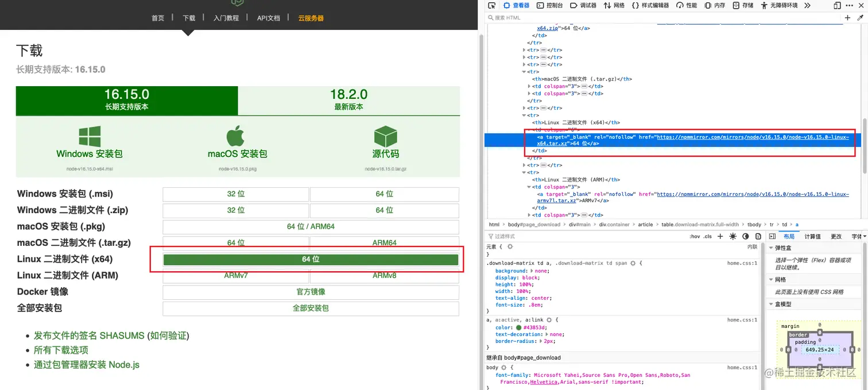Expand the background: none property arrow
This screenshot has height=390, width=868.
coord(531,271)
